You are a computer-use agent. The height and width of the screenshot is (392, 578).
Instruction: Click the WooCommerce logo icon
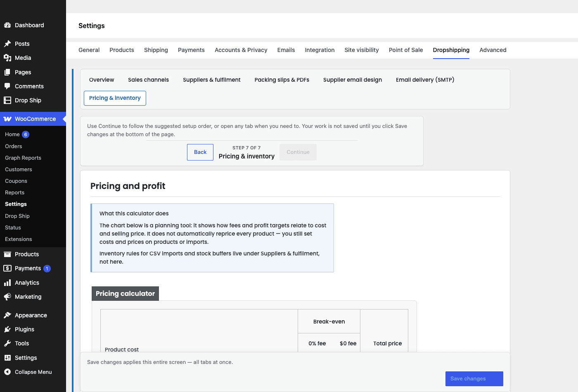(7, 119)
